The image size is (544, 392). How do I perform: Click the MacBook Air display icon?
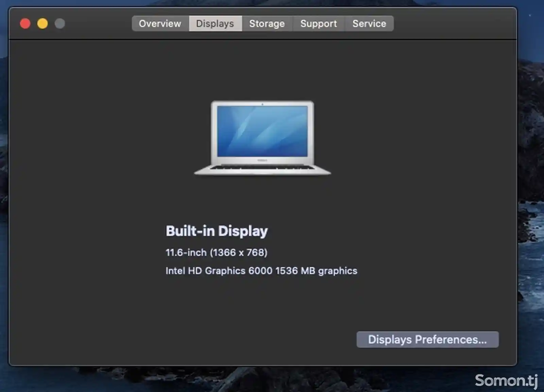[262, 138]
